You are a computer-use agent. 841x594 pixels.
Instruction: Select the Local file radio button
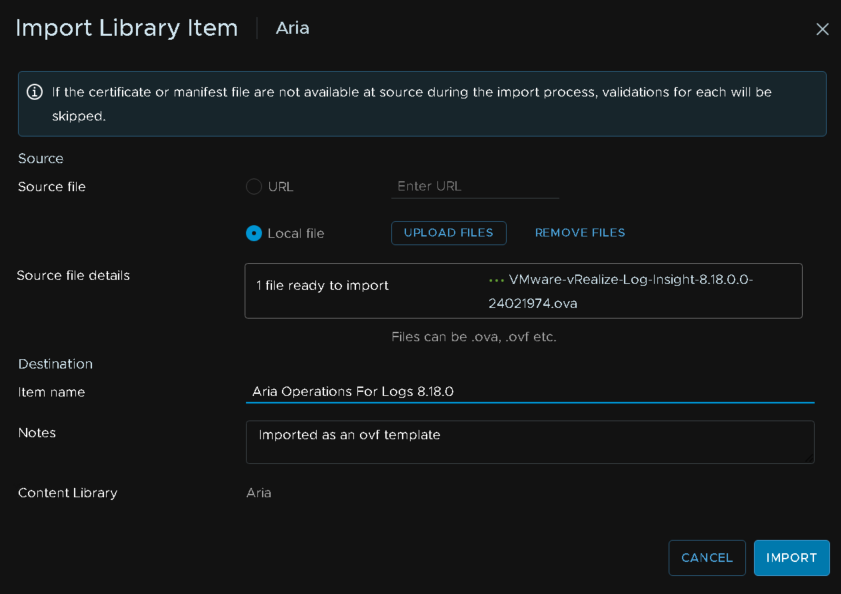[254, 233]
